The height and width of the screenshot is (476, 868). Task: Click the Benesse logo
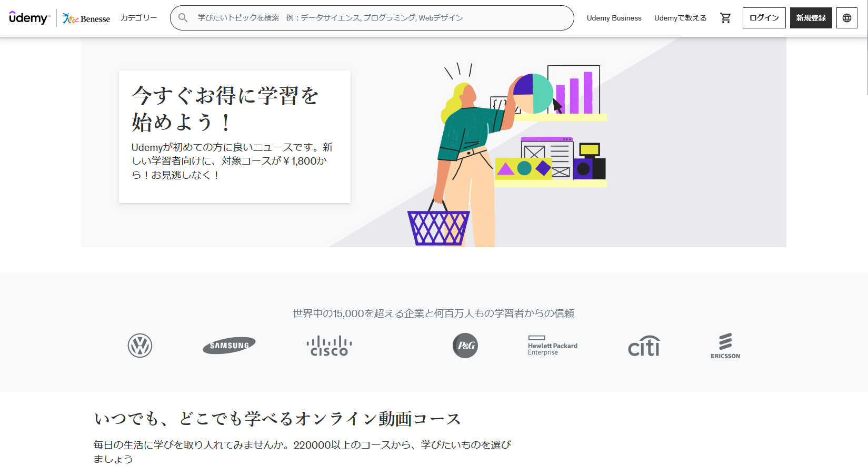coord(86,18)
